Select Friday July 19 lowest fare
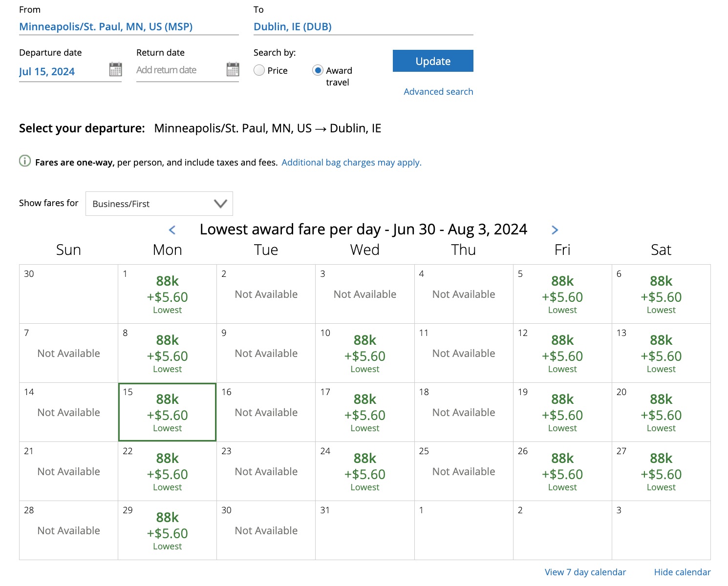The image size is (728, 586). (562, 412)
